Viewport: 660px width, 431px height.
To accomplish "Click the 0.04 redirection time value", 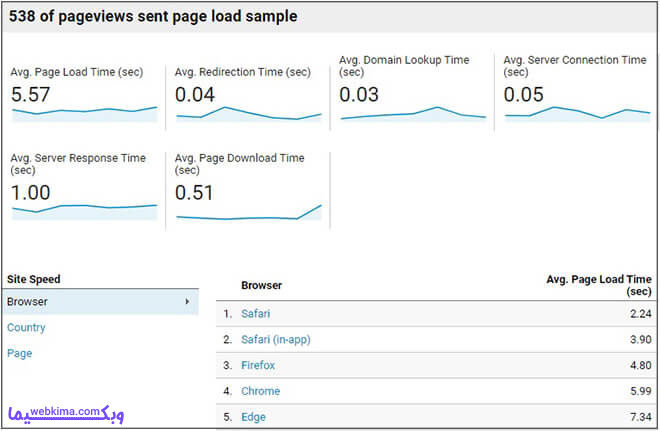I will (195, 94).
